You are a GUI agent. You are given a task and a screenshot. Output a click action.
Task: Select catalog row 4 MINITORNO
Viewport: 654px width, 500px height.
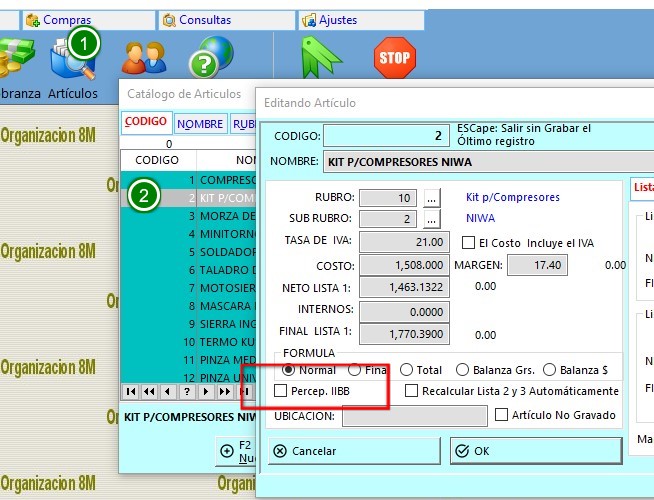point(189,234)
